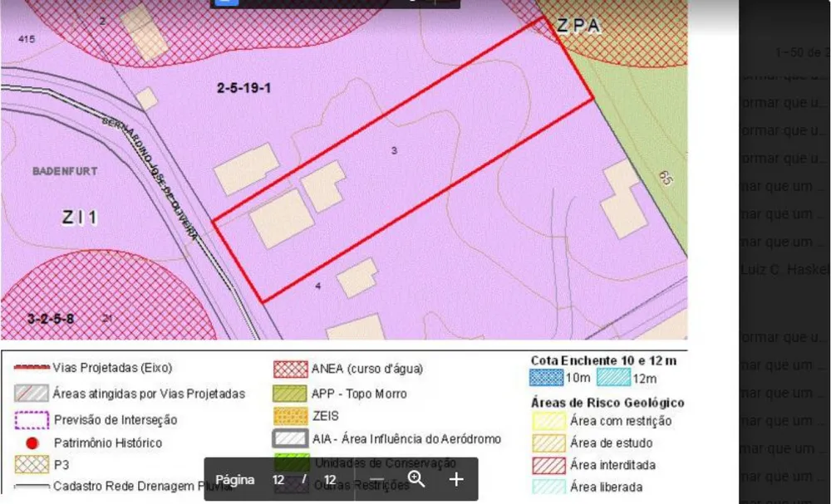Click the '3-2-5-8' map label
The image size is (831, 504).
(x=51, y=319)
